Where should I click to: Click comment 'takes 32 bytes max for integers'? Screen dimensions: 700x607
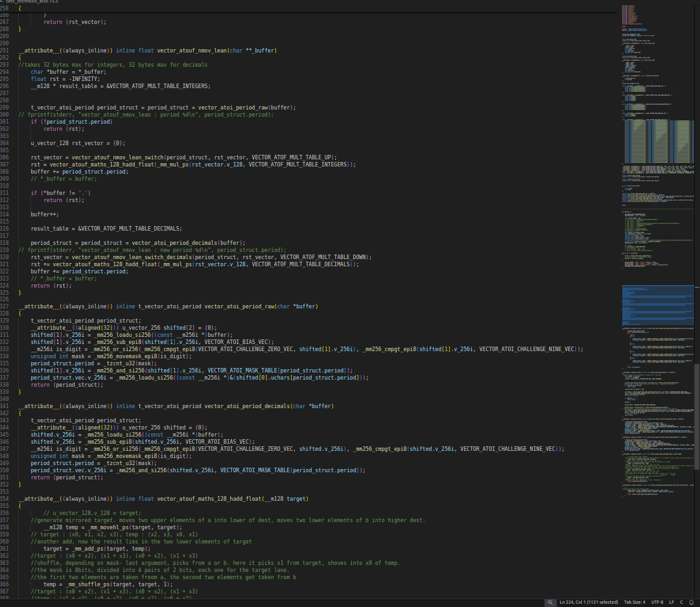click(x=113, y=65)
